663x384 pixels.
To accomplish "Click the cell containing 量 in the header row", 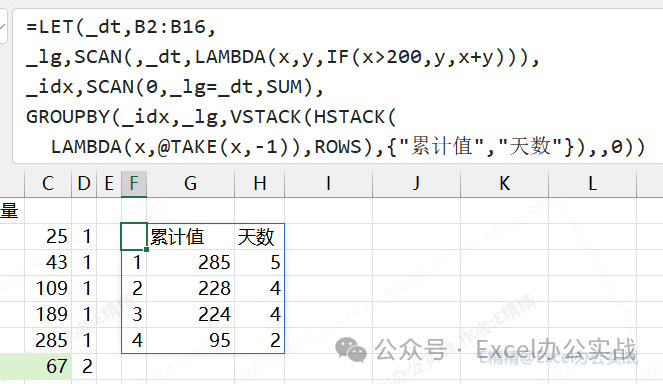I will click(x=12, y=211).
